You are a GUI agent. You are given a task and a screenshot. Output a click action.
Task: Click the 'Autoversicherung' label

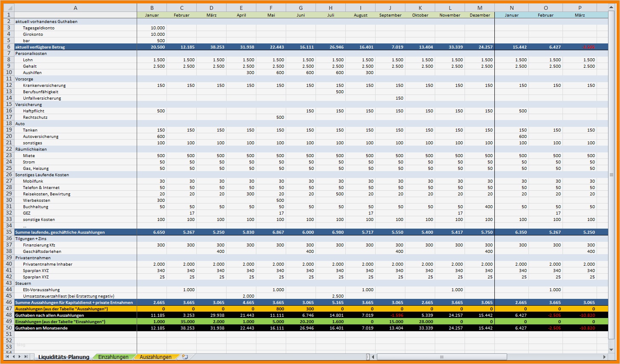tap(75, 136)
